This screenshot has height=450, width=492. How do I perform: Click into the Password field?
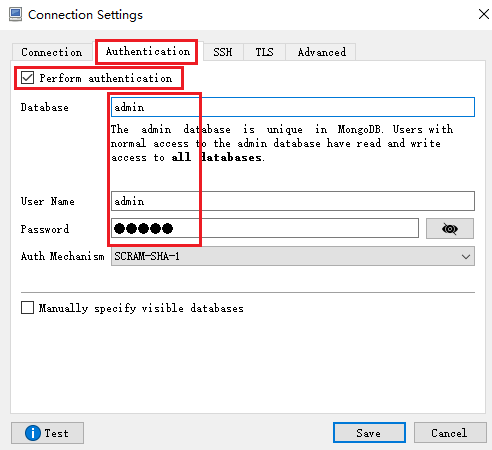[265, 228]
